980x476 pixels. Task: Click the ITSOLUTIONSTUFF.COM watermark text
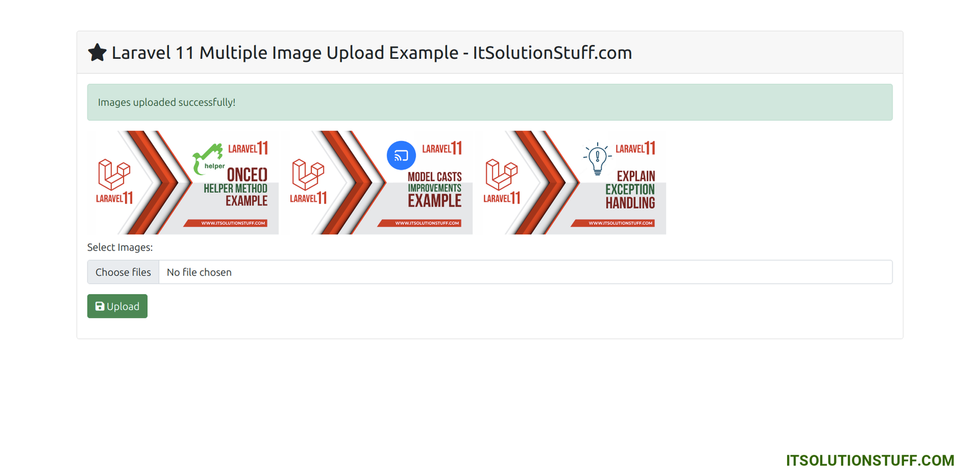(x=870, y=461)
